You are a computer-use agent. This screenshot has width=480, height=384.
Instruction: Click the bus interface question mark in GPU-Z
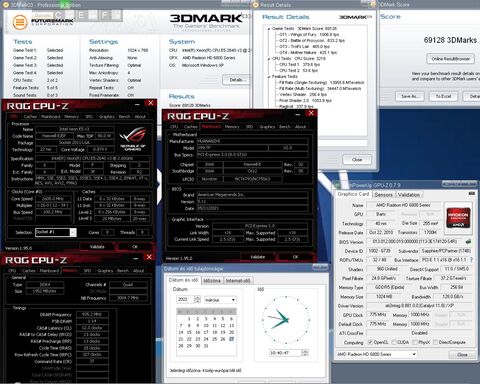click(x=471, y=260)
